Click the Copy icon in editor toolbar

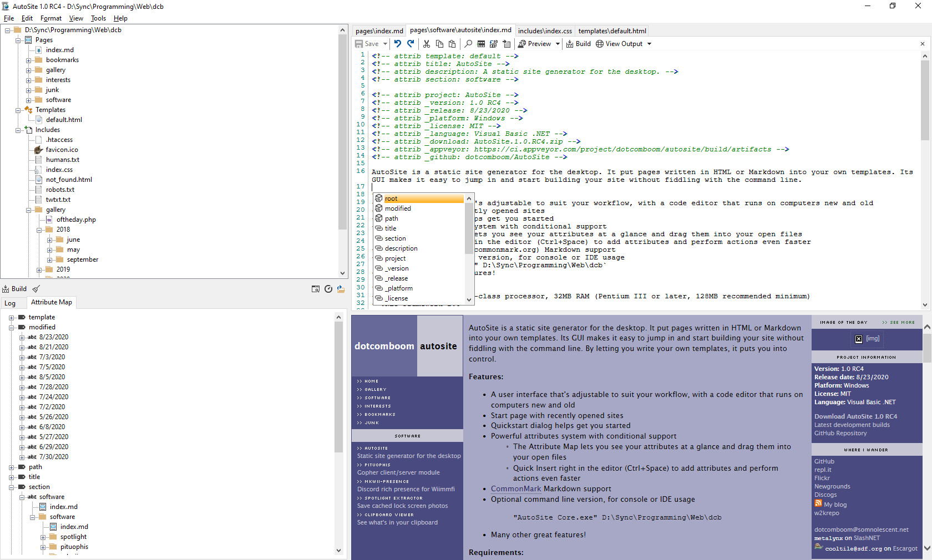439,44
